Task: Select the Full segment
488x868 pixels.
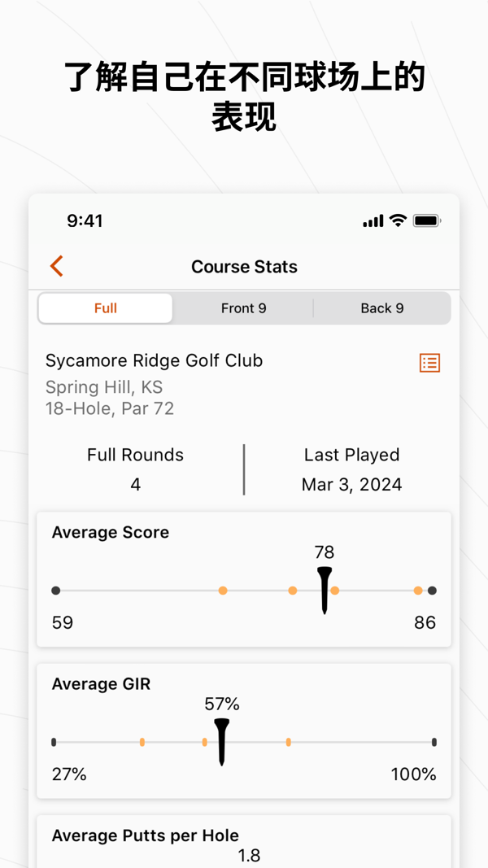Action: point(106,308)
